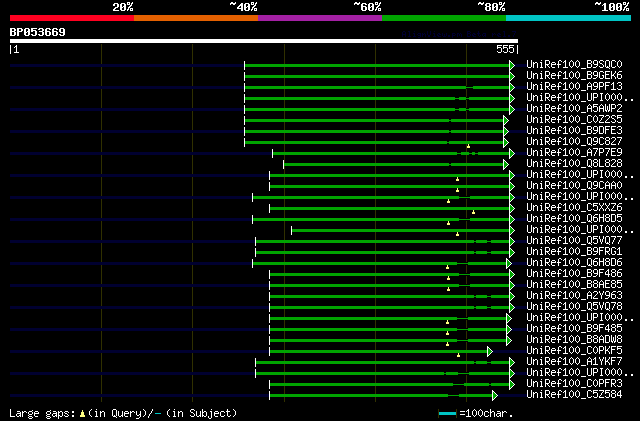The image size is (640, 421).
Task: Click the green alignment bar for C5Z584
Action: tap(381, 396)
